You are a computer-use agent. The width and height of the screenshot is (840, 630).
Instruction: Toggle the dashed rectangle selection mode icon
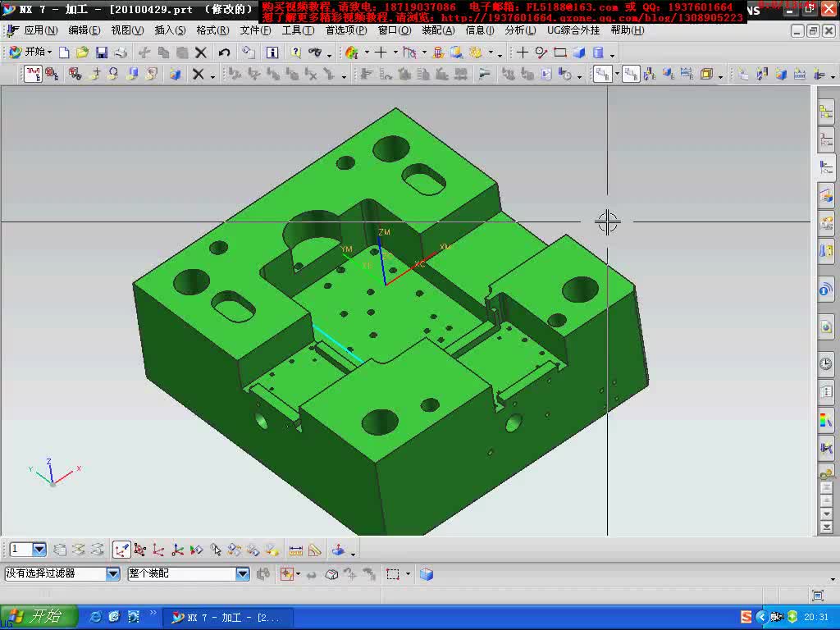click(x=393, y=574)
